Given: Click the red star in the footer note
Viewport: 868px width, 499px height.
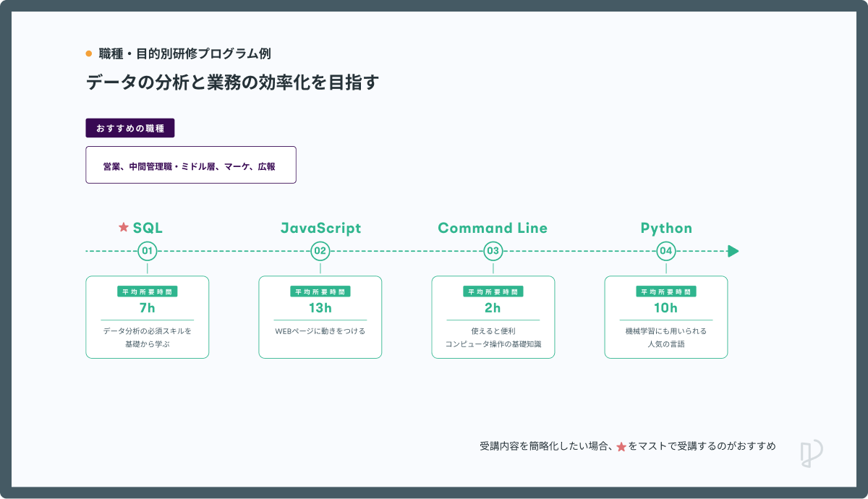Looking at the screenshot, I should [621, 447].
